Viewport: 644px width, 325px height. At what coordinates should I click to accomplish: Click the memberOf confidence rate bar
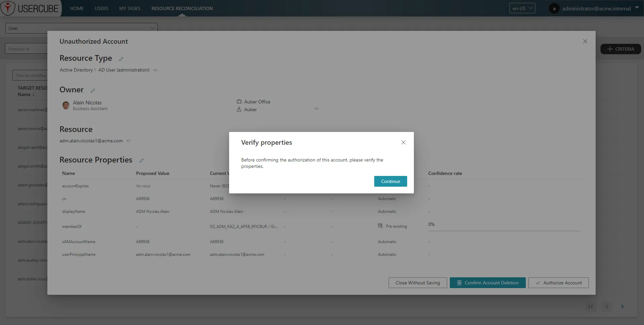click(x=504, y=231)
